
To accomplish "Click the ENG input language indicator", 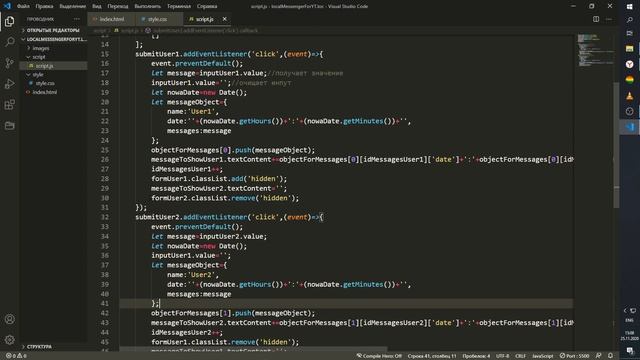I will [629, 320].
